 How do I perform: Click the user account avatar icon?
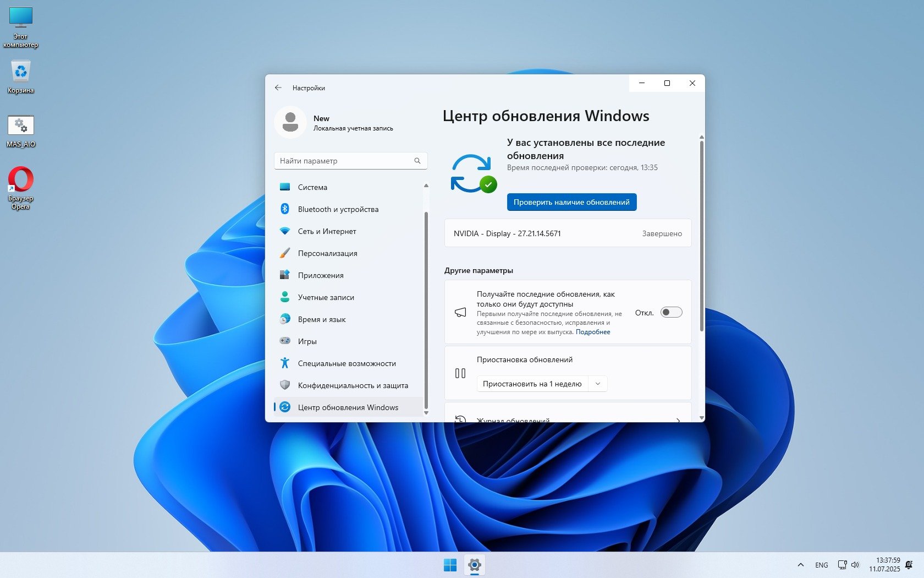[x=290, y=122]
